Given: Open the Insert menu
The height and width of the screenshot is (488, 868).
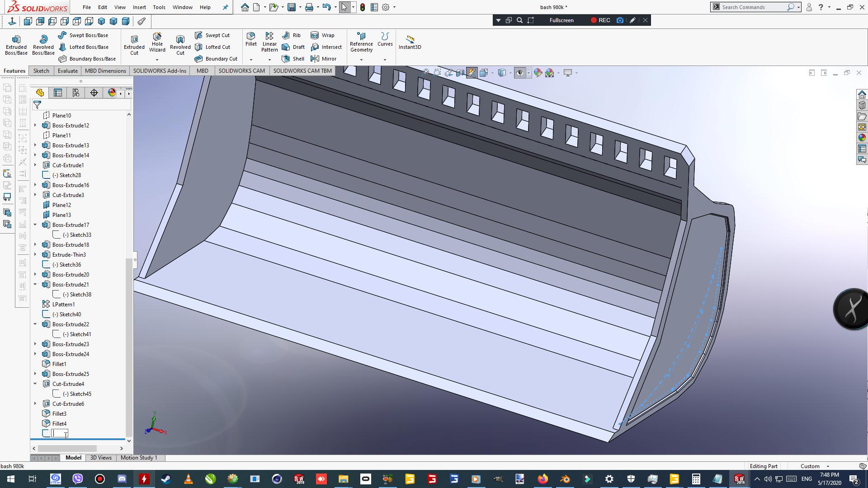Looking at the screenshot, I should click(139, 7).
